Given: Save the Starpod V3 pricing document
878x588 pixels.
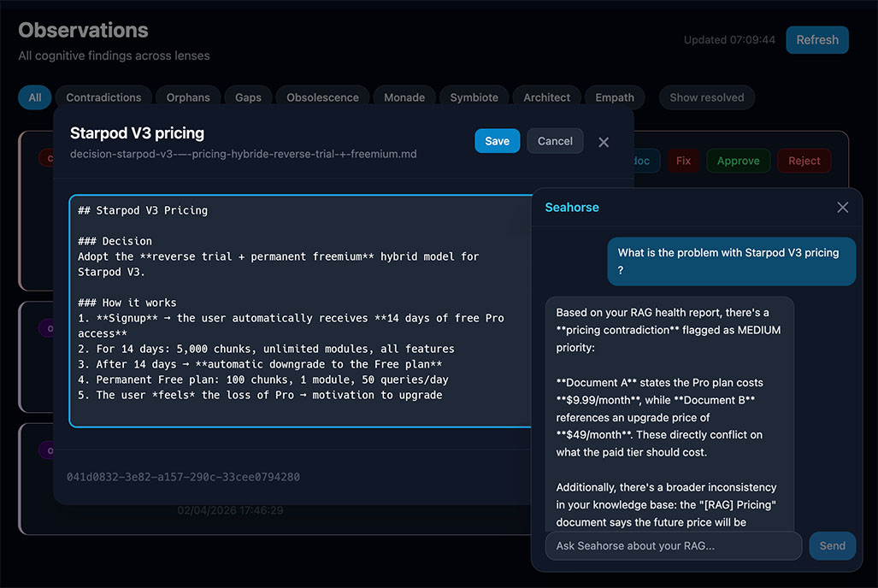Looking at the screenshot, I should pos(497,141).
